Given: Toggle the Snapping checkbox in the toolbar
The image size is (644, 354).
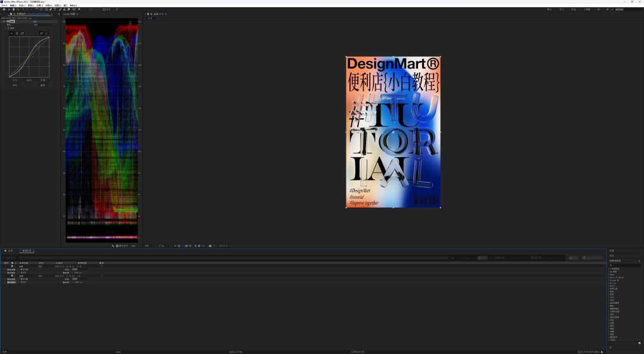Looking at the screenshot, I should tap(104, 10).
